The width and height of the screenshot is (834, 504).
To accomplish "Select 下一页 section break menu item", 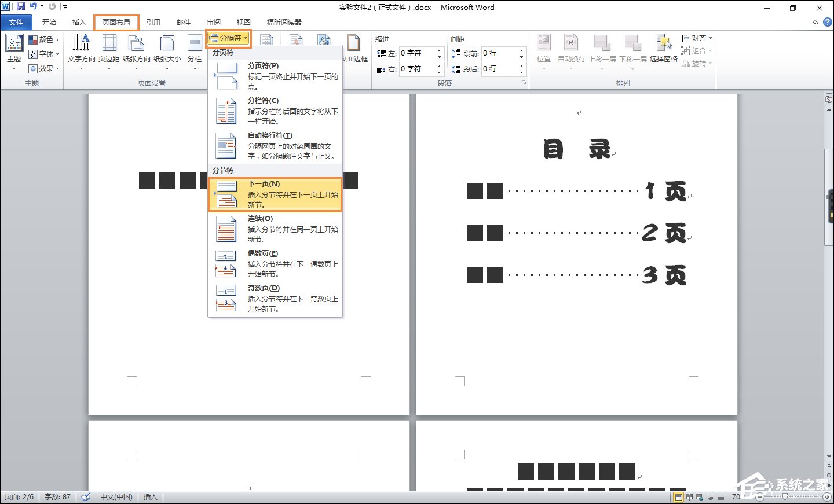I will tap(275, 194).
